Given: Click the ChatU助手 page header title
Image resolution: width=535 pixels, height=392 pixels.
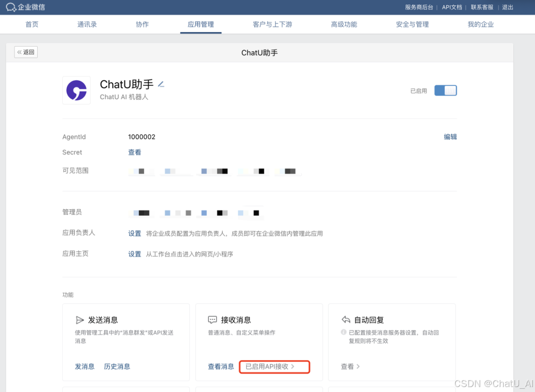Looking at the screenshot, I should coord(259,53).
